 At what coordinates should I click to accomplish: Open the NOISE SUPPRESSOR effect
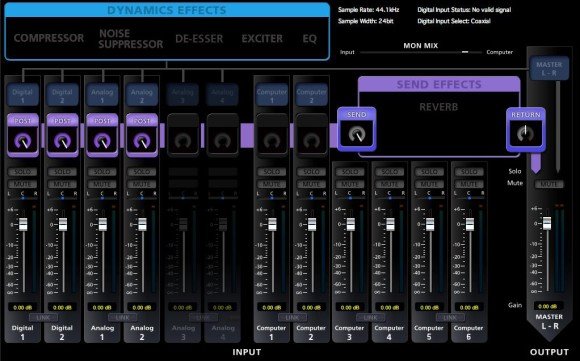(131, 39)
